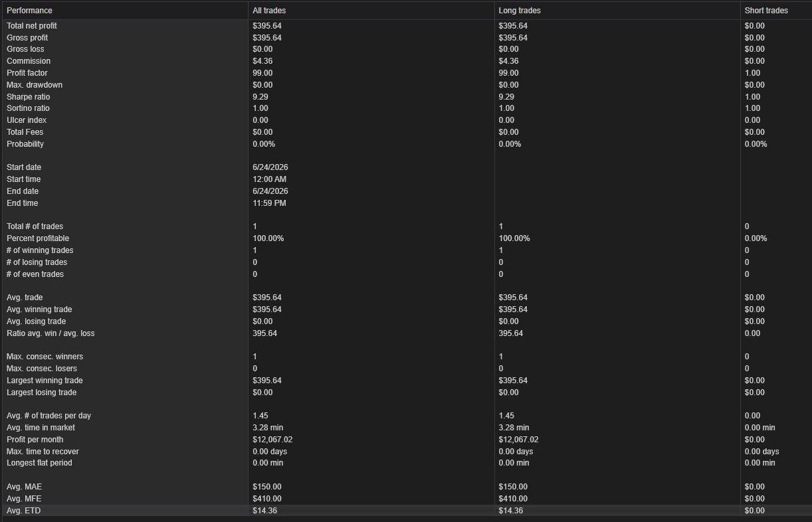Click All trades Profit per month $12,067.02
The height and width of the screenshot is (522, 812).
272,440
